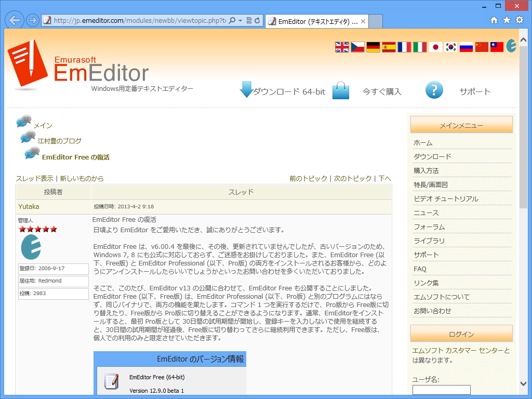Switch language using Spanish flag
532x399 pixels.
[x=389, y=47]
